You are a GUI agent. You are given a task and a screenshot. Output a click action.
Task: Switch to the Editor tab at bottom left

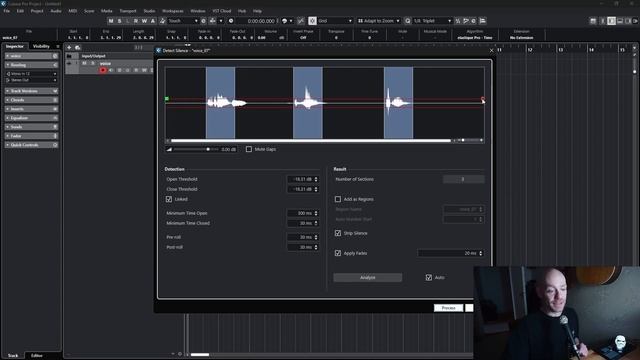coord(37,356)
